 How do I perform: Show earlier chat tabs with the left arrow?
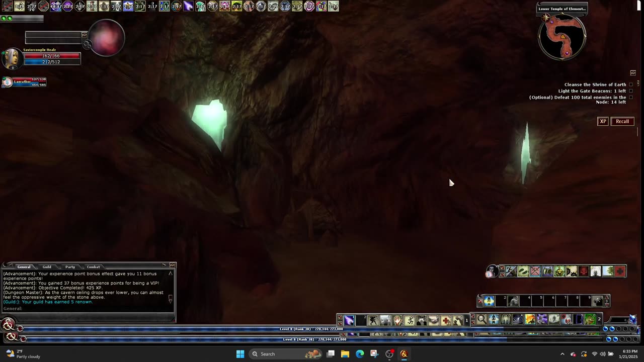tap(10, 265)
